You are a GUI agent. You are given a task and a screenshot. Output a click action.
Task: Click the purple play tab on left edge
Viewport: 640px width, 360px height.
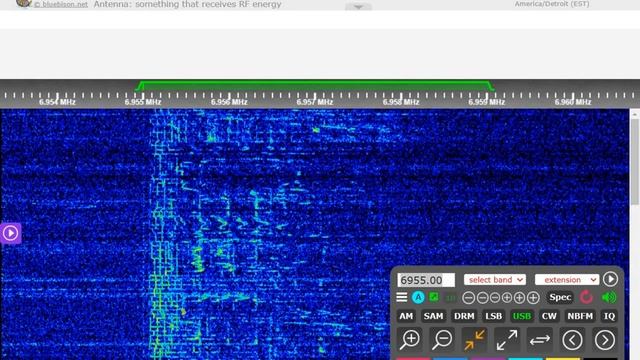(x=10, y=233)
